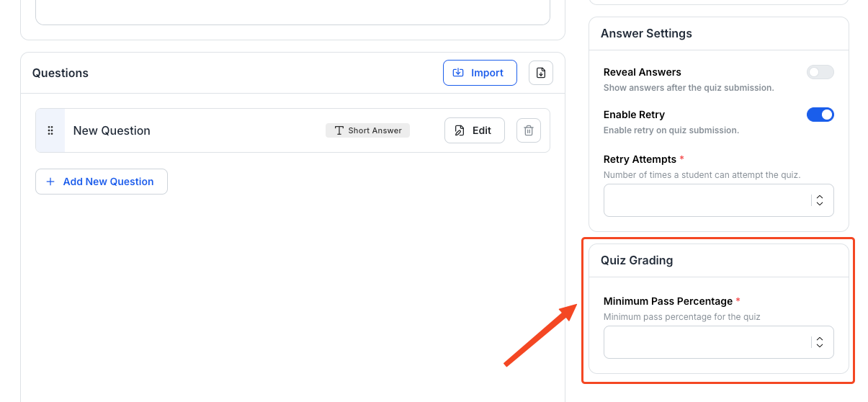
Task: Click the Short Answer type badge
Action: tap(368, 130)
